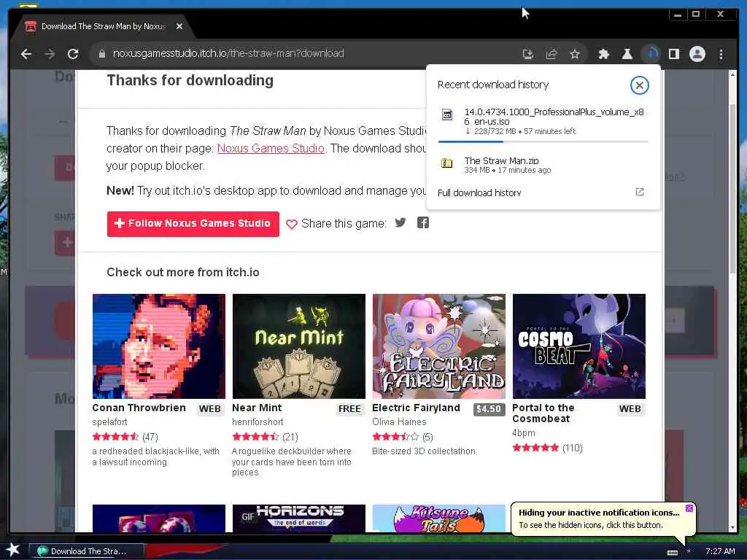
Task: Open the profile avatar menu
Action: (697, 54)
